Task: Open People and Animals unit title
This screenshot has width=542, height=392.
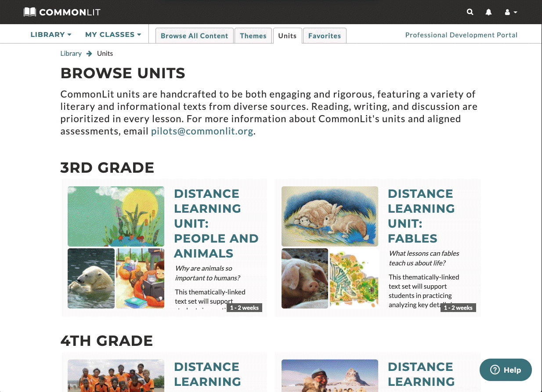Action: pos(216,223)
